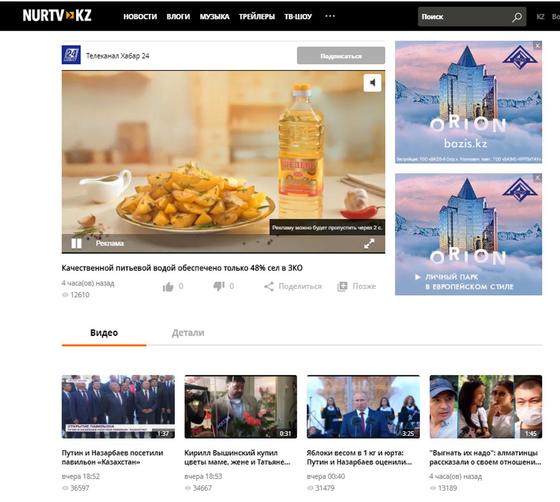This screenshot has width=560, height=502.
Task: Open the ТРЕЙЛЕРЫ menu item
Action: point(257,16)
